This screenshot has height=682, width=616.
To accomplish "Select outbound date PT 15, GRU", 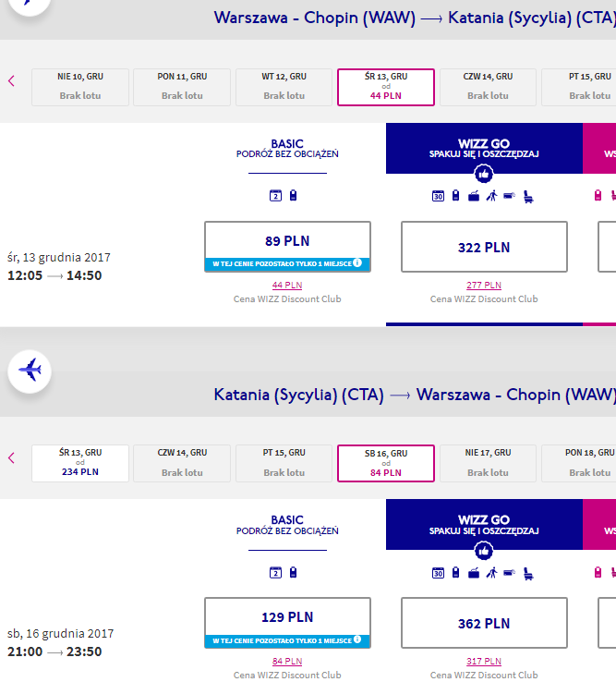I will 579,87.
